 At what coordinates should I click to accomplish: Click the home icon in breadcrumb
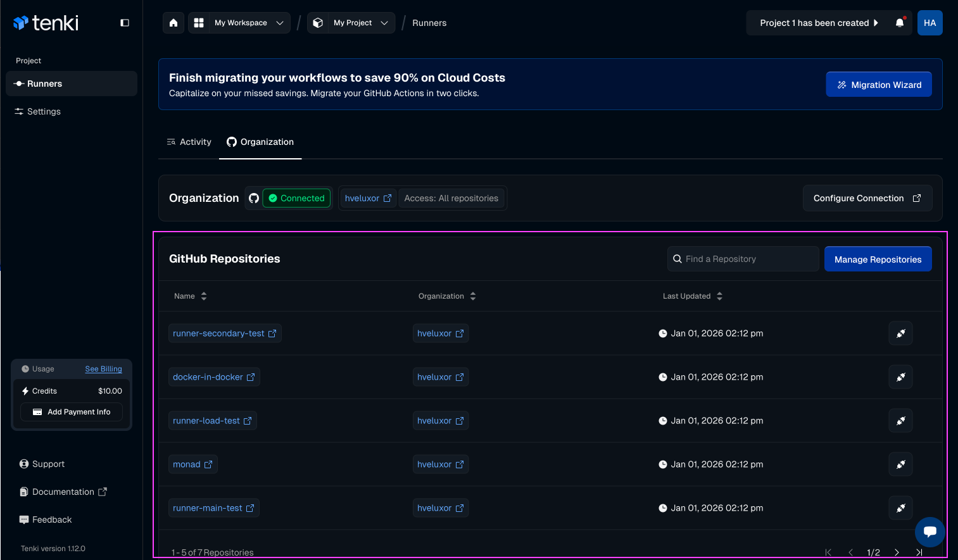click(x=173, y=23)
